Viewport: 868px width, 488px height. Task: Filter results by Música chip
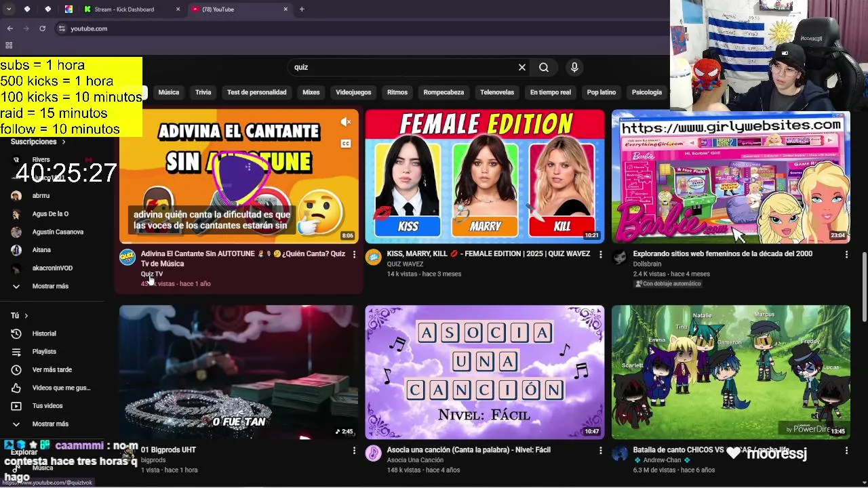tap(169, 92)
